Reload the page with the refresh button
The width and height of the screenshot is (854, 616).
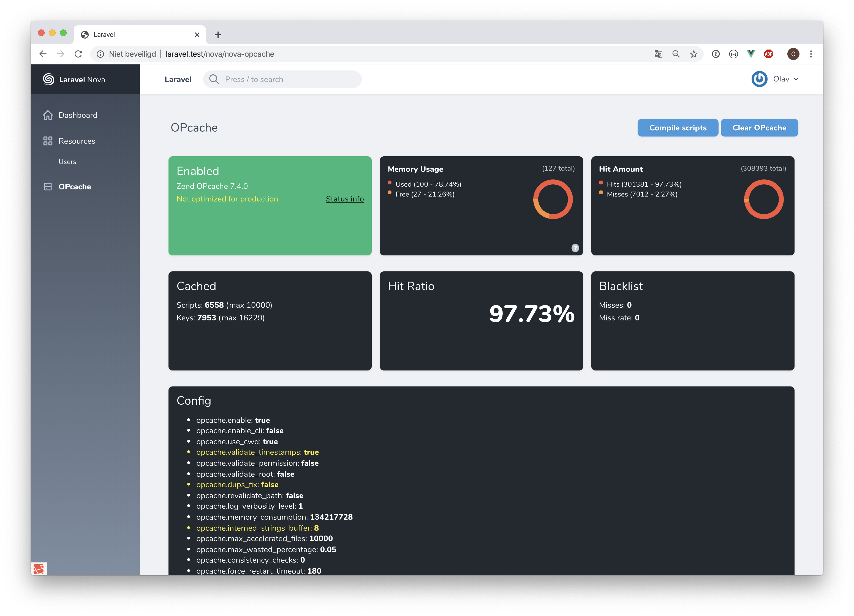tap(78, 54)
